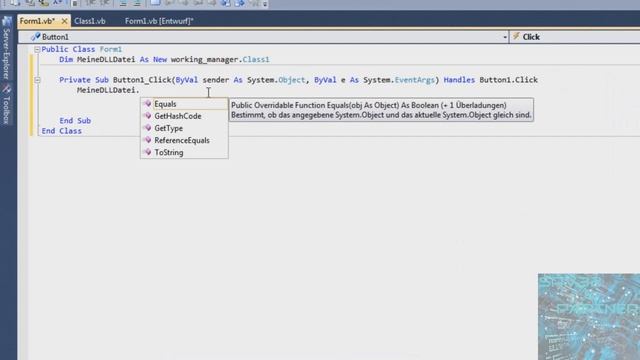This screenshot has height=360, width=640.
Task: Click the Toolbox tools icon
Action: pyautogui.click(x=7, y=89)
